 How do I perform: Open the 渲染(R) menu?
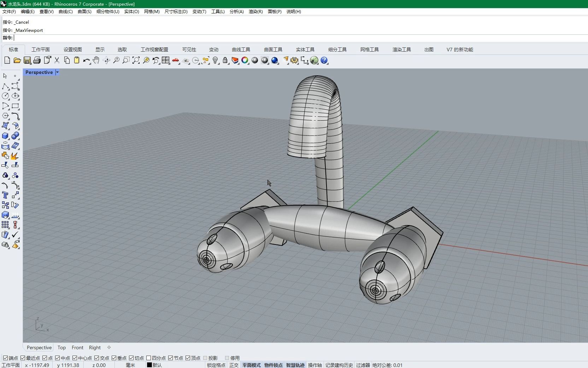click(255, 11)
